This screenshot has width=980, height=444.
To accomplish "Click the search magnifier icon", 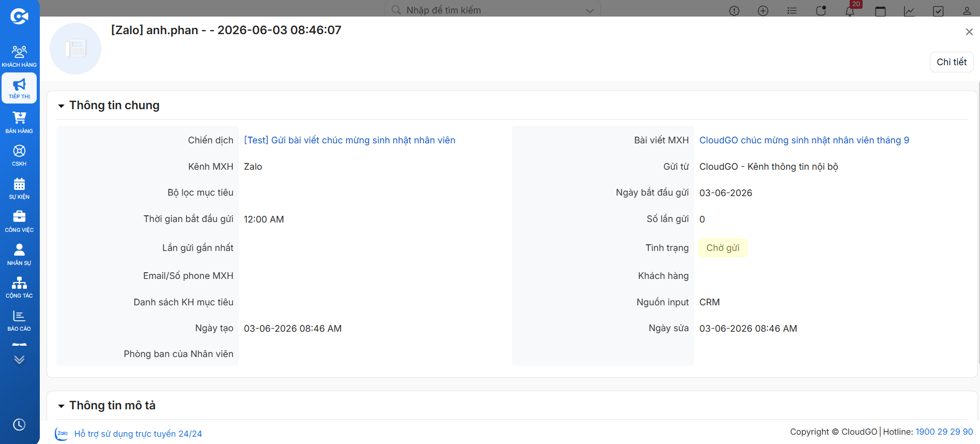I will click(396, 10).
